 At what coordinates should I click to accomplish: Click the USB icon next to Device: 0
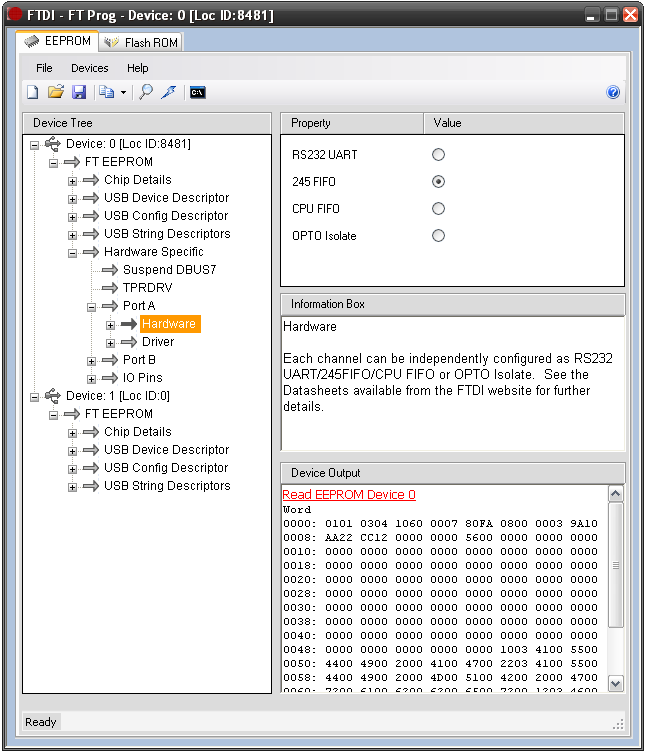click(52, 144)
